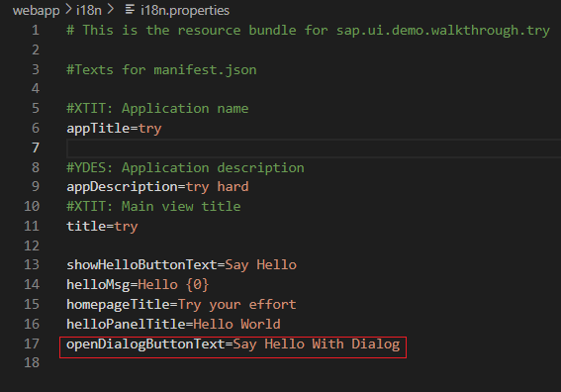Screen dimensions: 561x392
Task: Click the webapp breadcrumb segment
Action: point(37,10)
